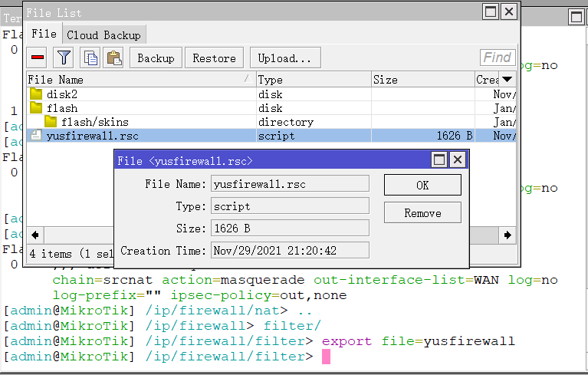The width and height of the screenshot is (588, 375).
Task: Click the Upload... button
Action: pos(284,58)
